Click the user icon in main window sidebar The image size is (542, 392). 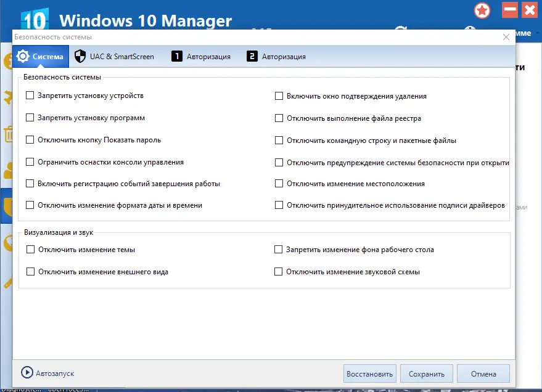7,170
